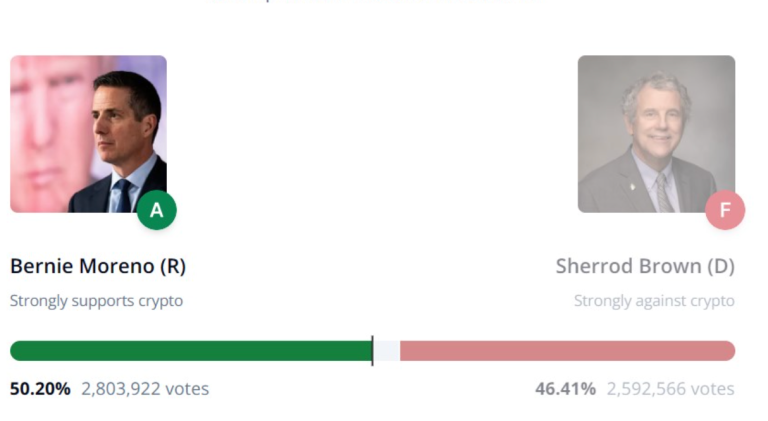Click the pink F grade badge
The height and width of the screenshot is (421, 768).
725,210
